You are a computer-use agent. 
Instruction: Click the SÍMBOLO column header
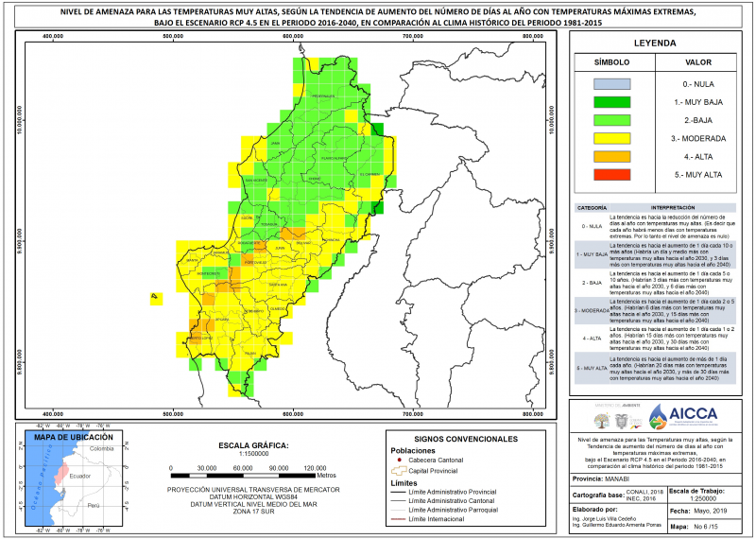click(611, 62)
